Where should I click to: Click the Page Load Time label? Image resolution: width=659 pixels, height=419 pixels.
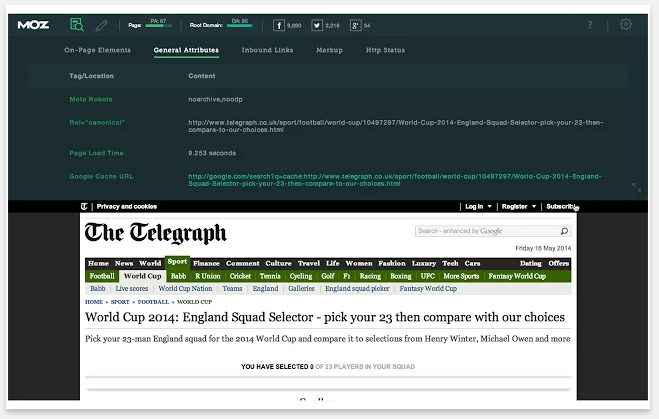click(x=97, y=153)
